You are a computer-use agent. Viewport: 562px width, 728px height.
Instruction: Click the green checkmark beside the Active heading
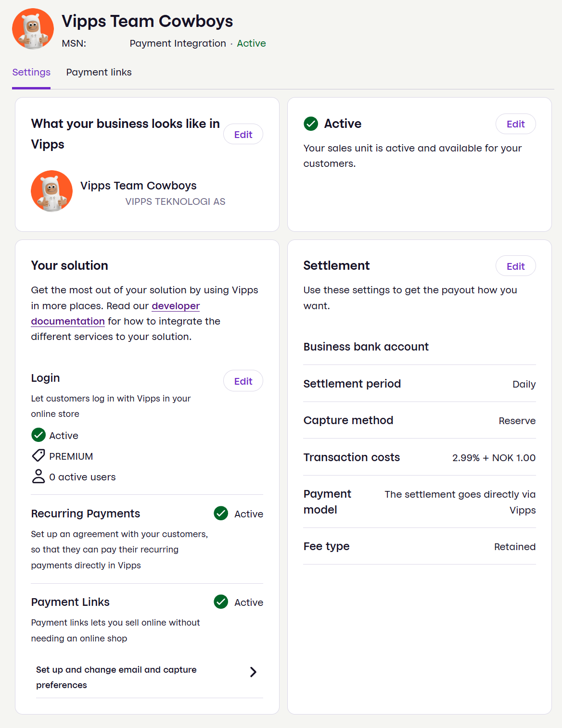311,124
